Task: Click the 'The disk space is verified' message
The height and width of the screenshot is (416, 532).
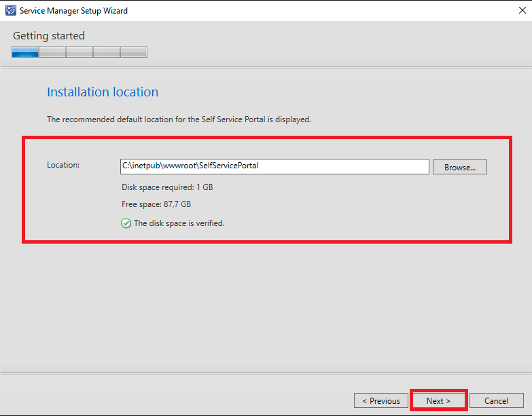Action: (x=179, y=223)
